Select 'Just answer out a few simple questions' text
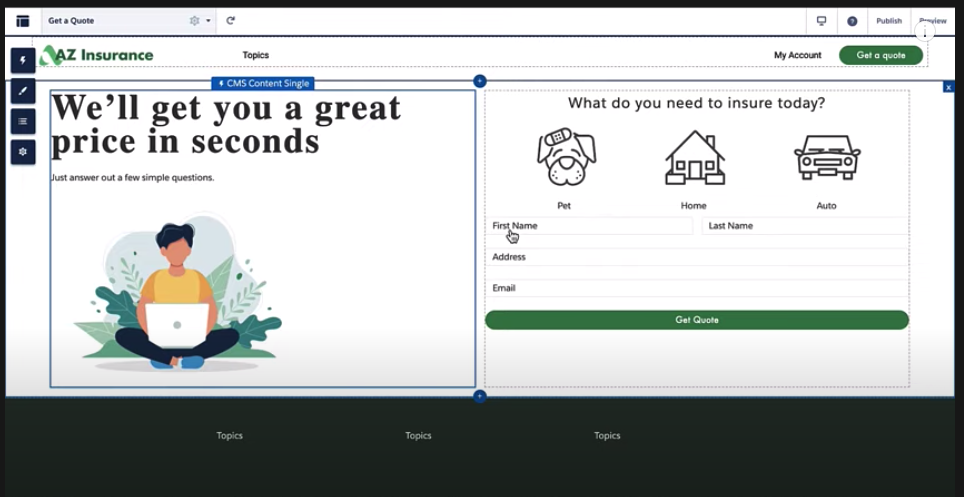Image resolution: width=964 pixels, height=497 pixels. 132,178
